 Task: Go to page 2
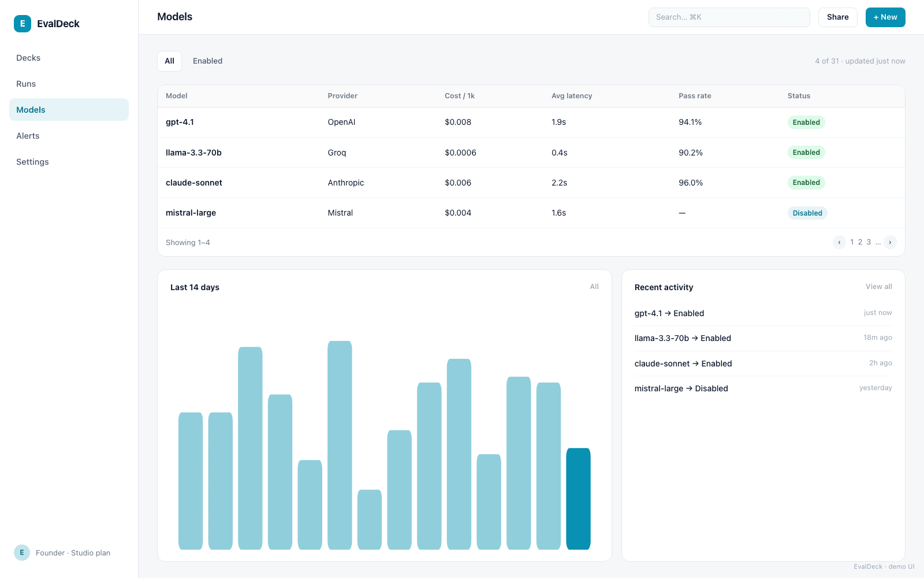(860, 242)
